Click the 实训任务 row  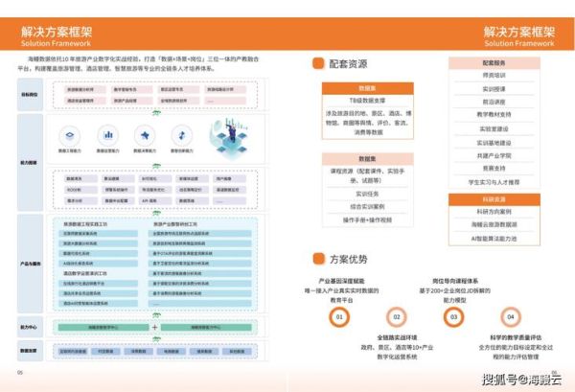(x=367, y=194)
